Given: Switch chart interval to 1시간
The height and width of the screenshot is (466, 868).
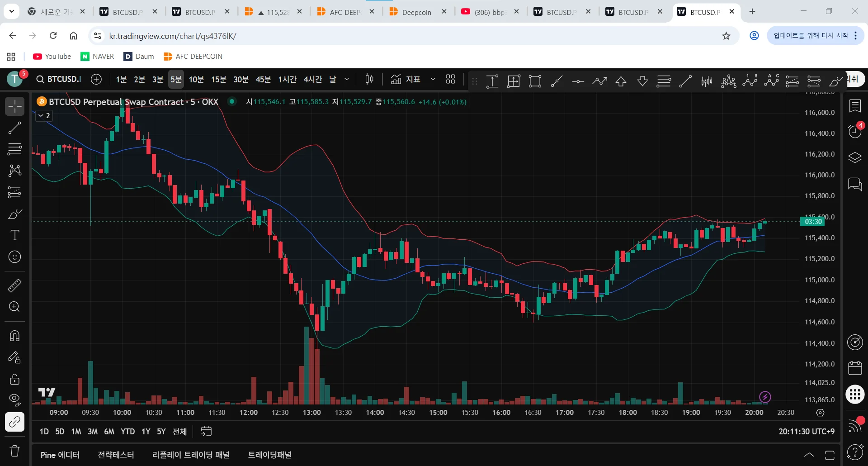Looking at the screenshot, I should coord(287,79).
